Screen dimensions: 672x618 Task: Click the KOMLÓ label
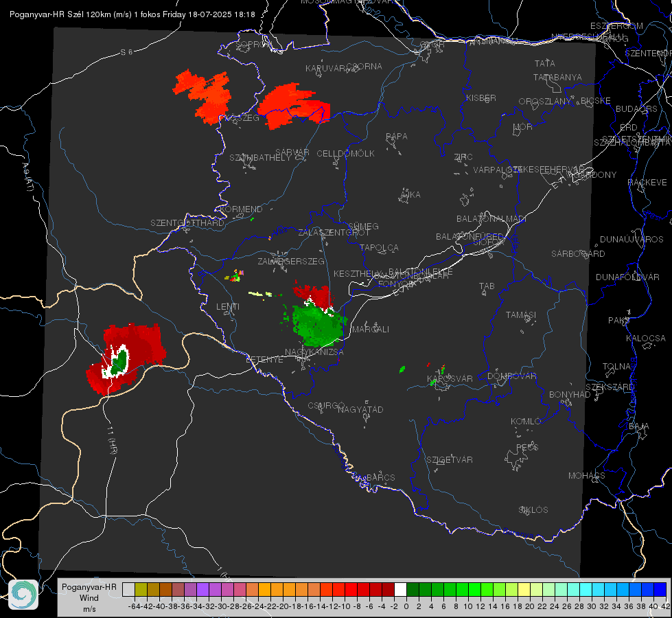[x=526, y=421]
